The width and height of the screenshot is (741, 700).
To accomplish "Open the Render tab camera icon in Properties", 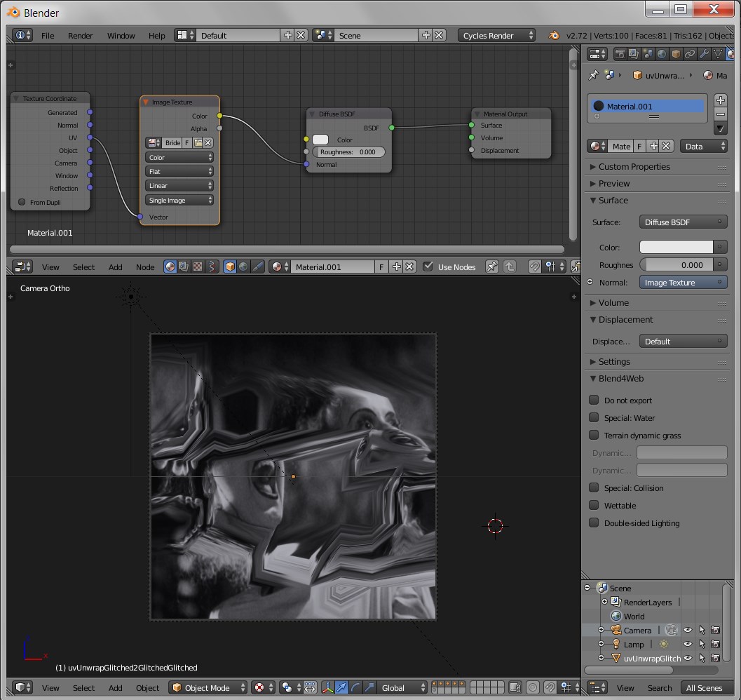I will (x=620, y=54).
